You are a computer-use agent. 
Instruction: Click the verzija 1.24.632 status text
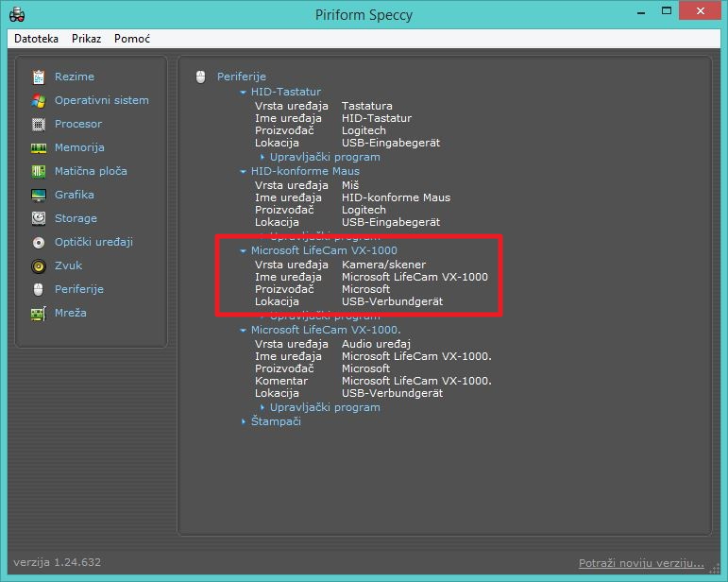click(57, 562)
